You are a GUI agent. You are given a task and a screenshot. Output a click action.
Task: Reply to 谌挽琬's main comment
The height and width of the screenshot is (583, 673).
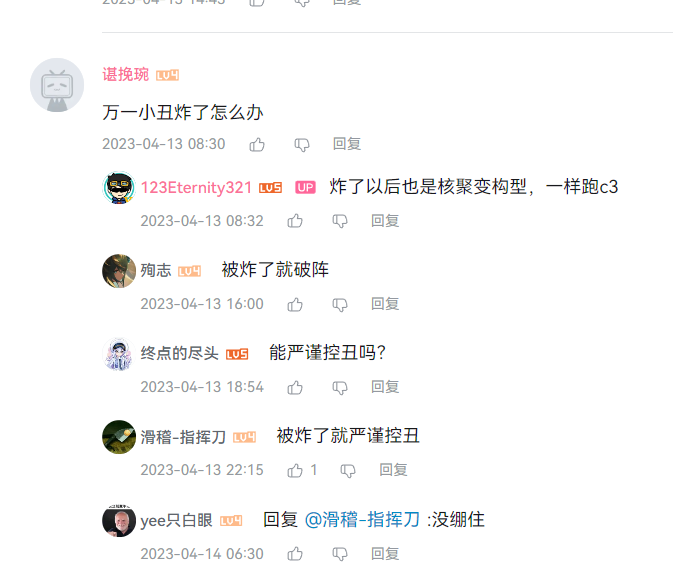(x=347, y=144)
